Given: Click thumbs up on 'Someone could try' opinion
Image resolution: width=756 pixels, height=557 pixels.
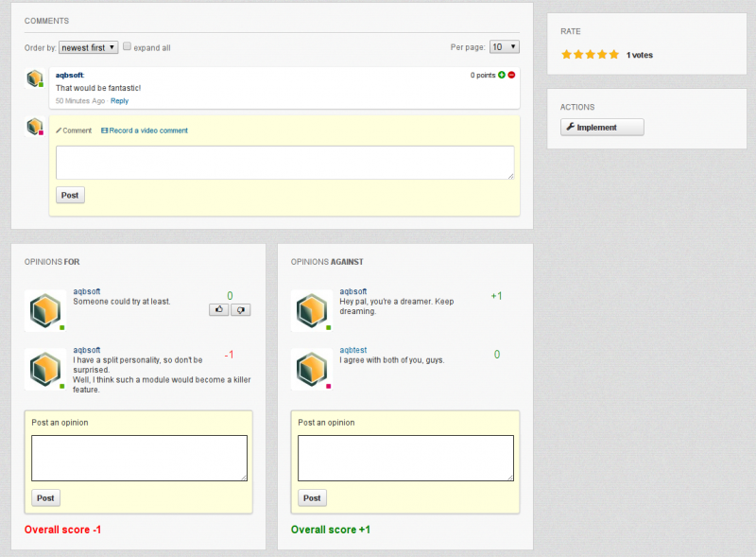Looking at the screenshot, I should click(x=219, y=309).
